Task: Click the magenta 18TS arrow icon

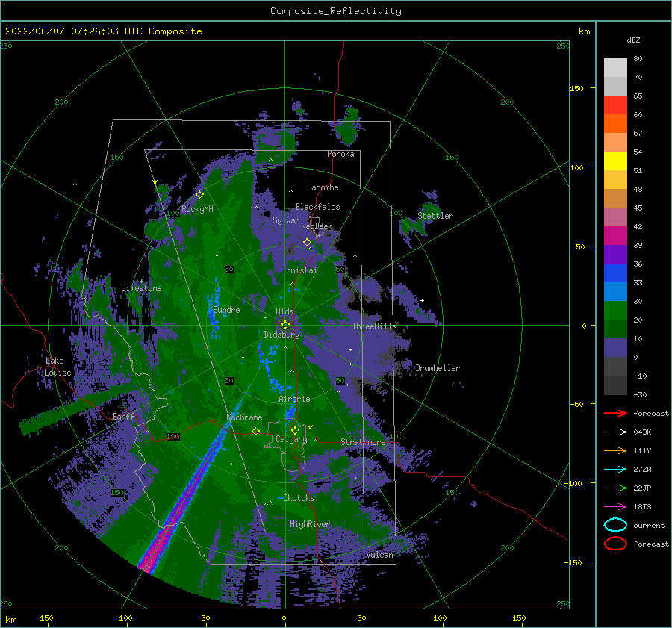Action: pos(615,507)
